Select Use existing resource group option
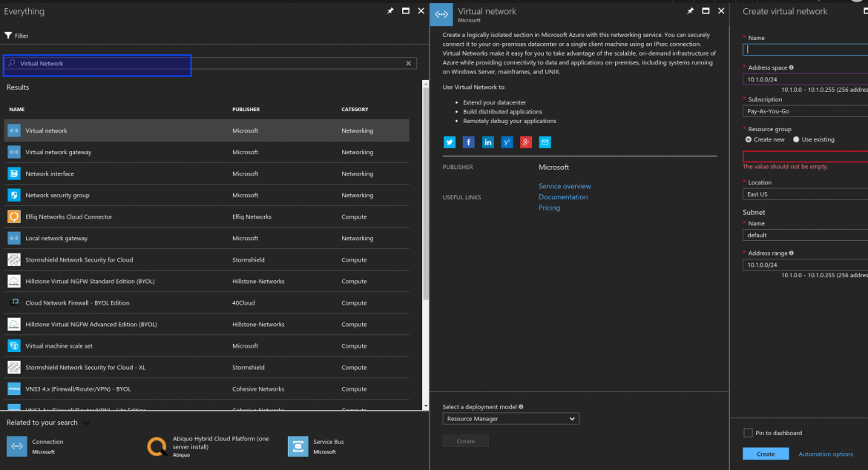The width and height of the screenshot is (868, 470). (796, 139)
